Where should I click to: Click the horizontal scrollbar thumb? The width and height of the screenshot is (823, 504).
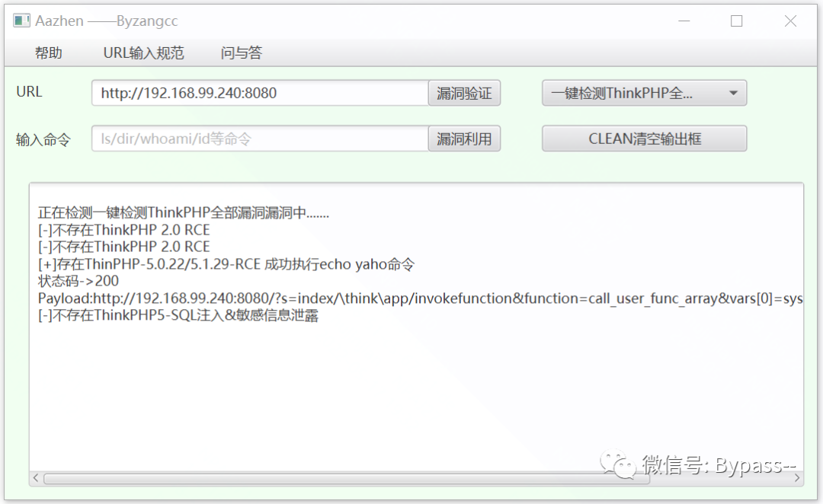(347, 478)
